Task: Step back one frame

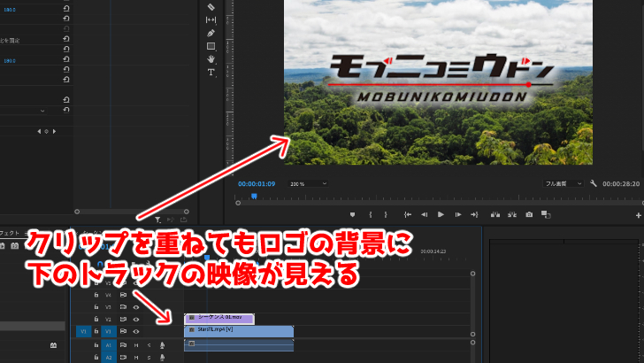Action: [x=425, y=214]
